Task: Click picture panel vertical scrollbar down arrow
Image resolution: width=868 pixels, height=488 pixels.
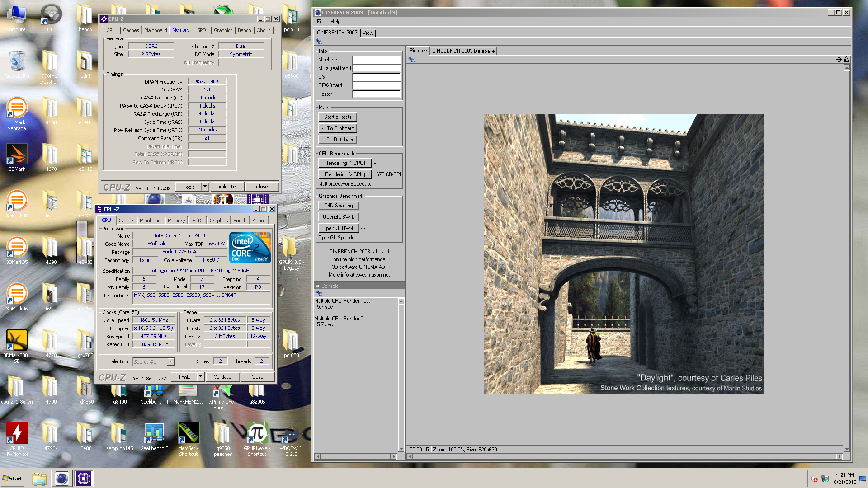Action: point(847,449)
